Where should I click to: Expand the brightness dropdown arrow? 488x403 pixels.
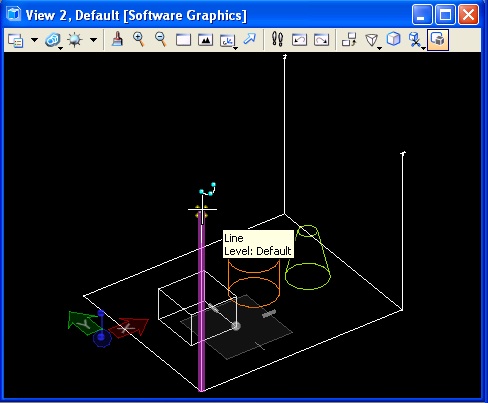[x=94, y=40]
